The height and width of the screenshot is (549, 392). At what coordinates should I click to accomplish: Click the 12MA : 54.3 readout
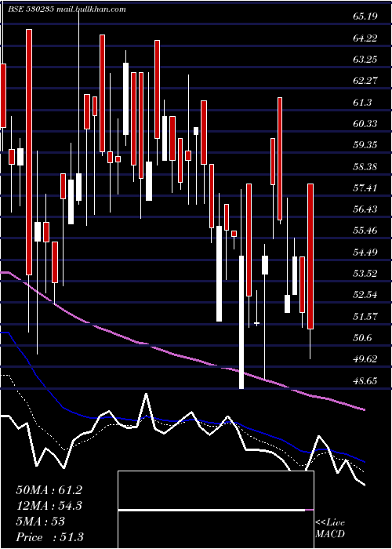point(49,506)
